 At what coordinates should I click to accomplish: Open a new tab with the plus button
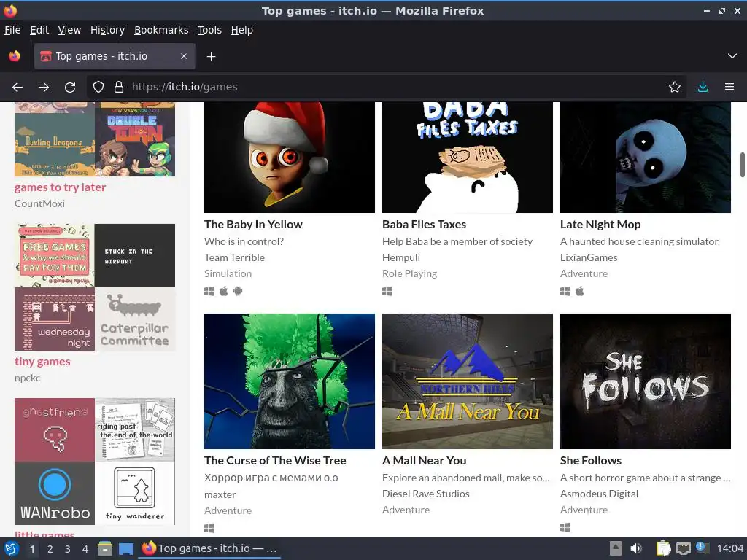[x=211, y=57]
